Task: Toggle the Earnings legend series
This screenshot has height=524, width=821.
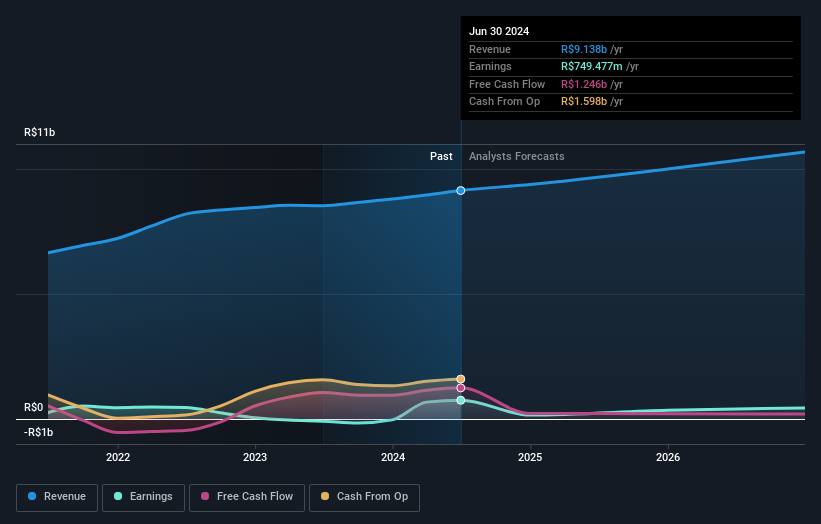Action: (143, 497)
